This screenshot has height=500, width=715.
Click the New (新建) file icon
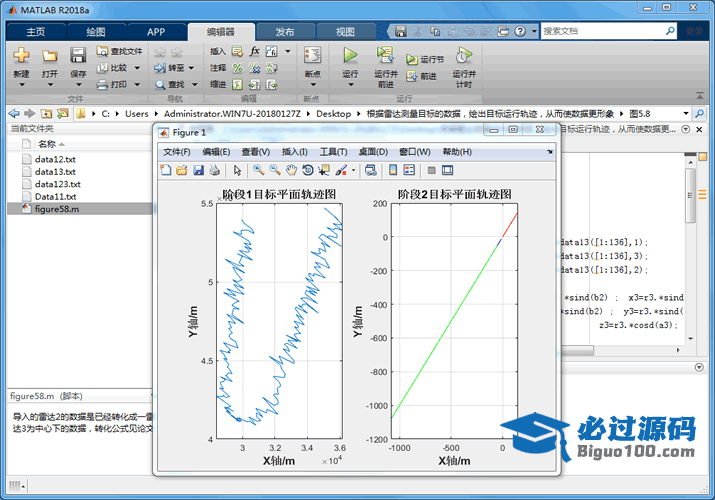pos(21,56)
